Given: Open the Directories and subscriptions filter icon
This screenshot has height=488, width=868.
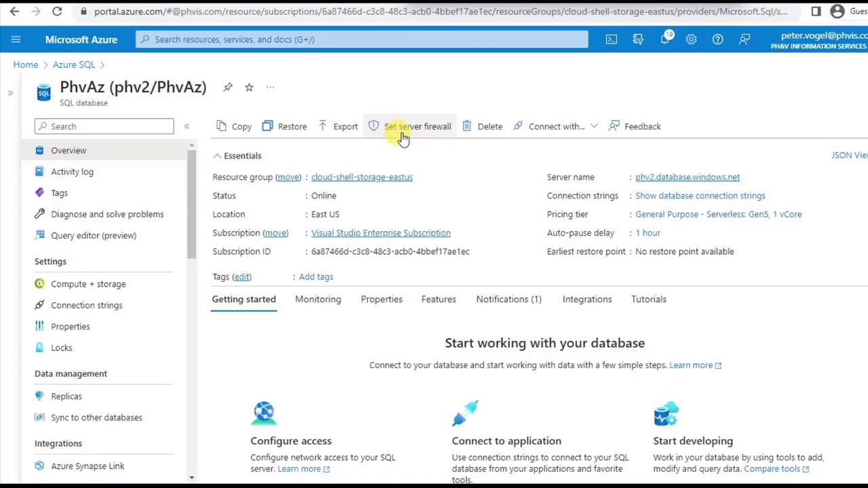Looking at the screenshot, I should (638, 39).
